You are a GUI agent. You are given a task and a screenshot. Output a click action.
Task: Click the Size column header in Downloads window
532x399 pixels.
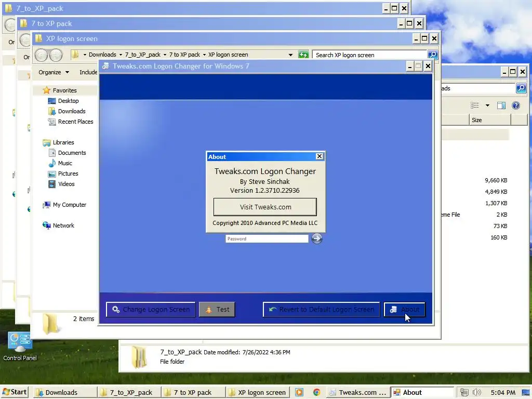(489, 120)
